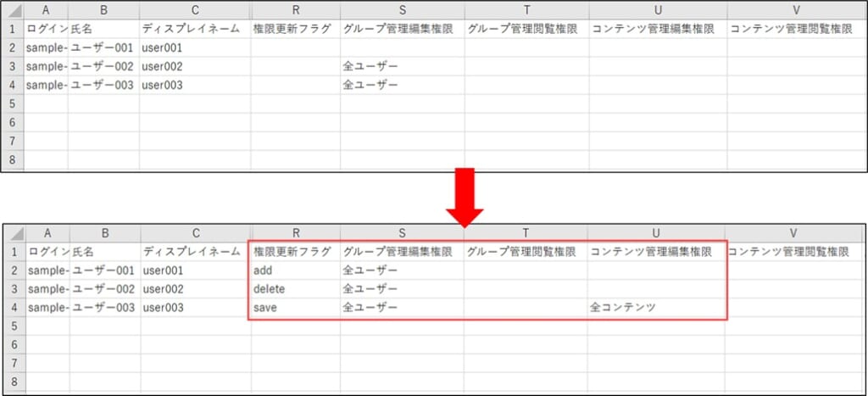Viewport: 868px width, 396px height.
Task: Select column A header in lower sheet
Action: [47, 233]
